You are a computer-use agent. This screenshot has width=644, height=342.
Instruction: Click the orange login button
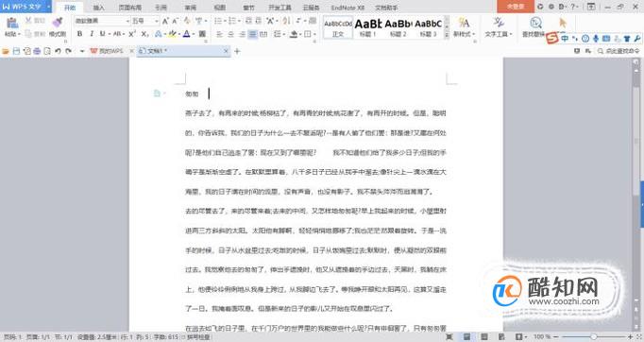(x=515, y=7)
